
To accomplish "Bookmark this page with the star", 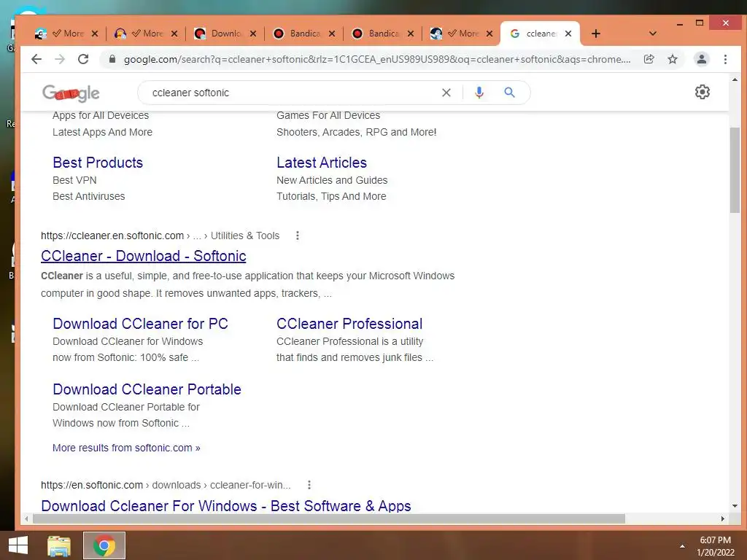I will (x=672, y=59).
